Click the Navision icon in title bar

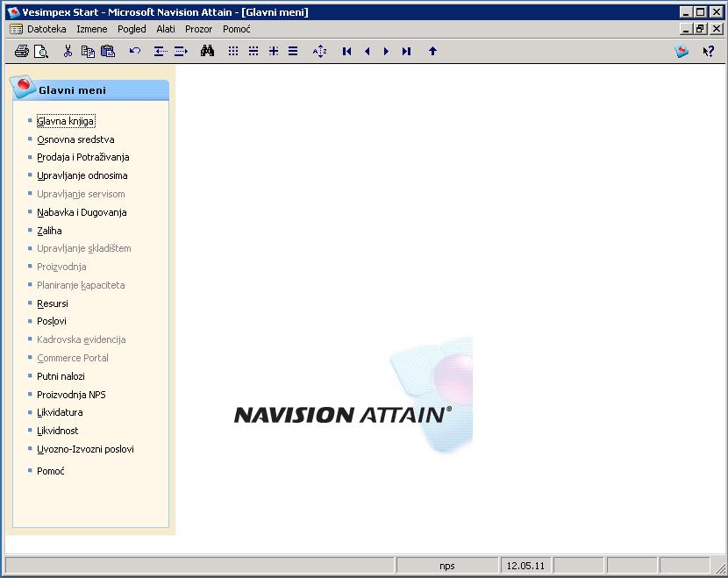[13, 12]
